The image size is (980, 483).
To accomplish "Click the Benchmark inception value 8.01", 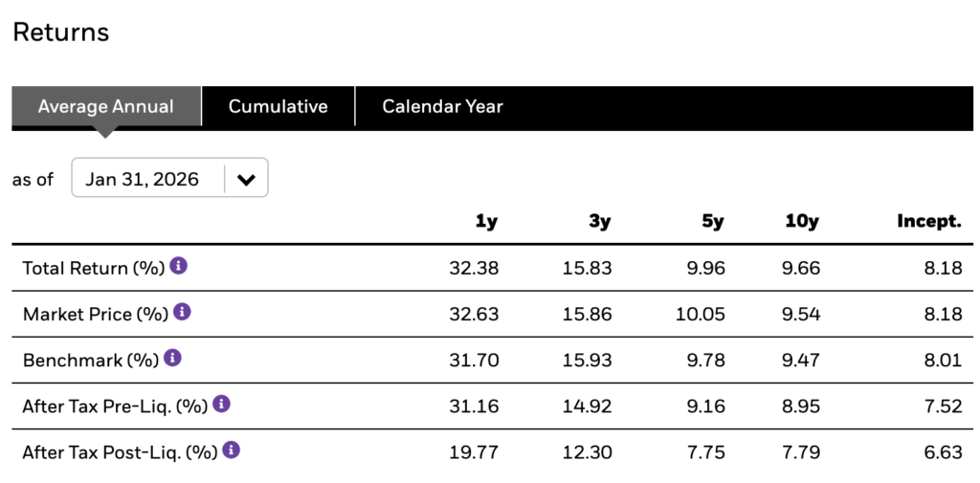I will (x=944, y=360).
